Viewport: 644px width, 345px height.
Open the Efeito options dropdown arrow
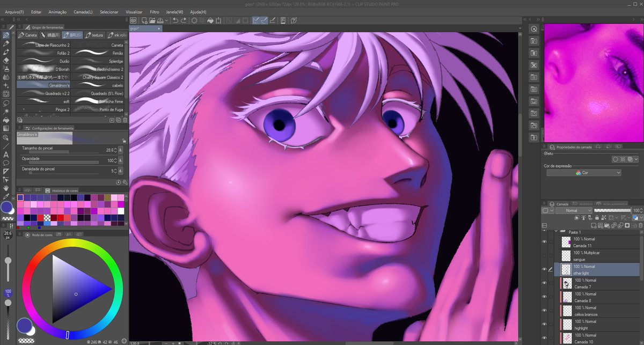pos(637,159)
